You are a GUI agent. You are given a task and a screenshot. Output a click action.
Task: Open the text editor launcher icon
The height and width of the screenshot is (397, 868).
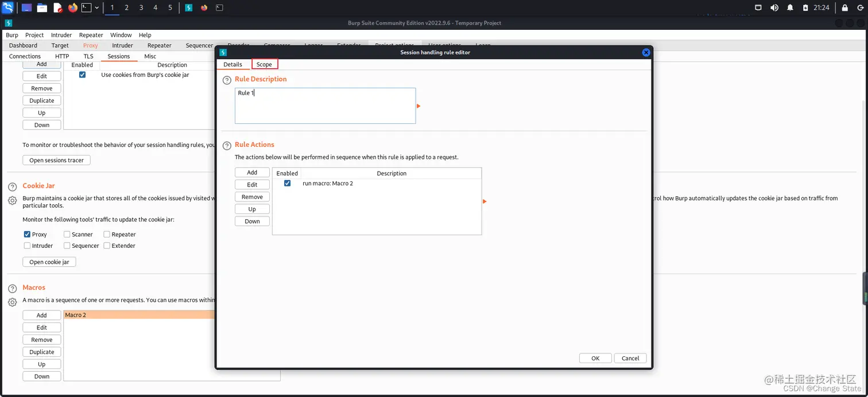tap(57, 8)
